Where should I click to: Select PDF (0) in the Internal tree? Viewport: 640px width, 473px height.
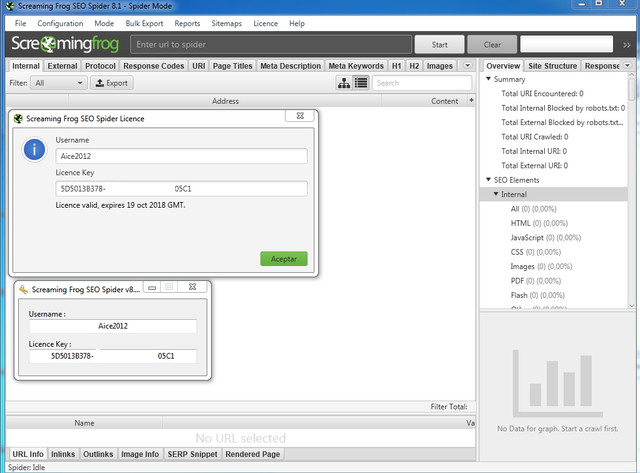click(x=536, y=281)
